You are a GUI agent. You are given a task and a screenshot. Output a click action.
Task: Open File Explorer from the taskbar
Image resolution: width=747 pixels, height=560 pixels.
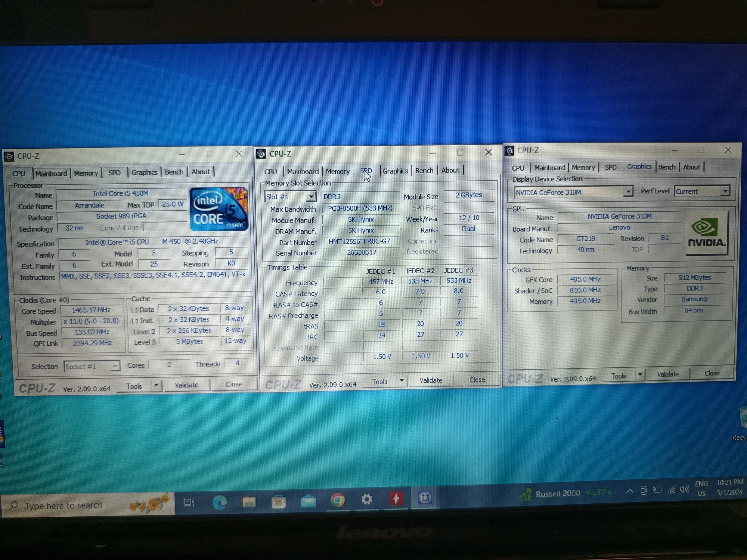coord(249,502)
